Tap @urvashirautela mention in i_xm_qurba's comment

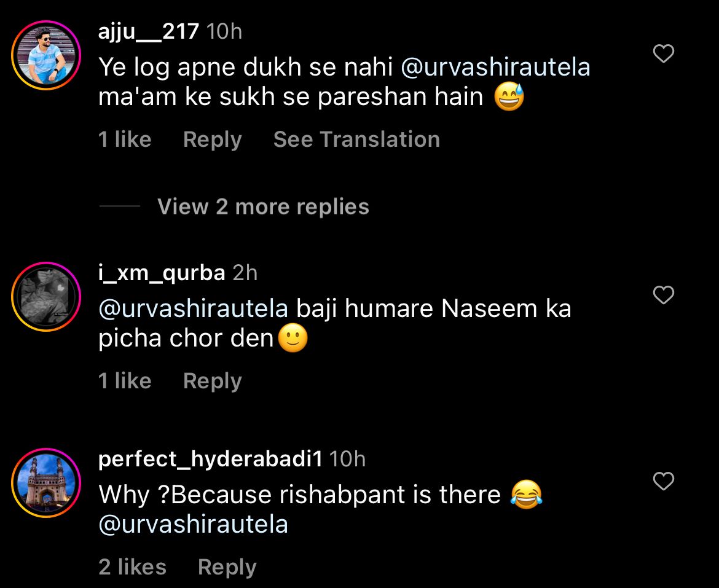(193, 308)
